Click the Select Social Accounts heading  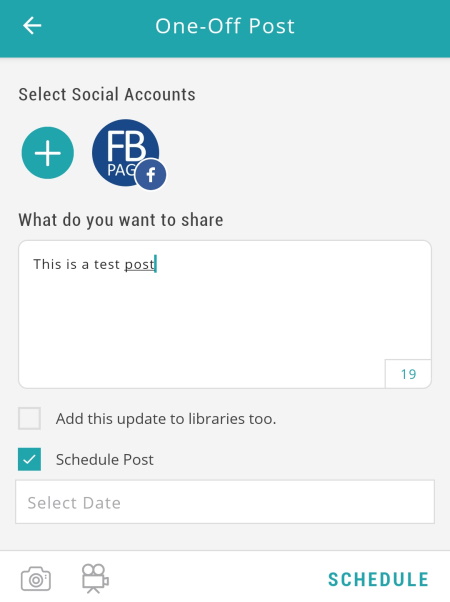pyautogui.click(x=107, y=94)
